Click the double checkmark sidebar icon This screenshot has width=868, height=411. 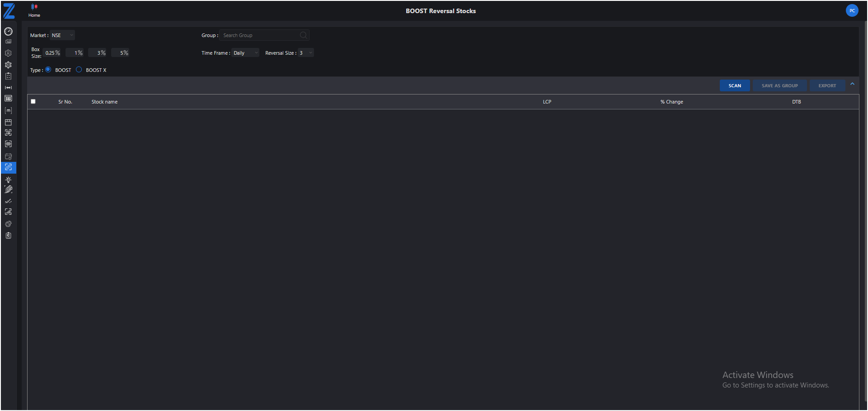point(8,201)
